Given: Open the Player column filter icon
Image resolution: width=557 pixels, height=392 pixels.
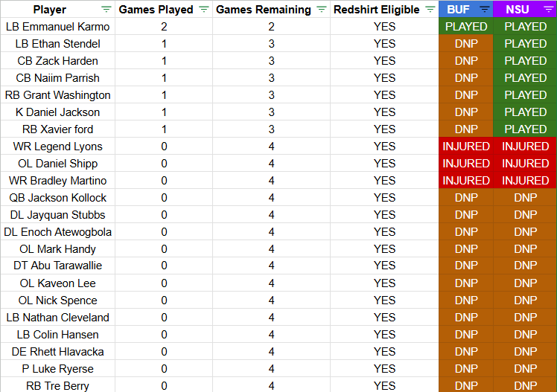Looking at the screenshot, I should click(x=106, y=10).
